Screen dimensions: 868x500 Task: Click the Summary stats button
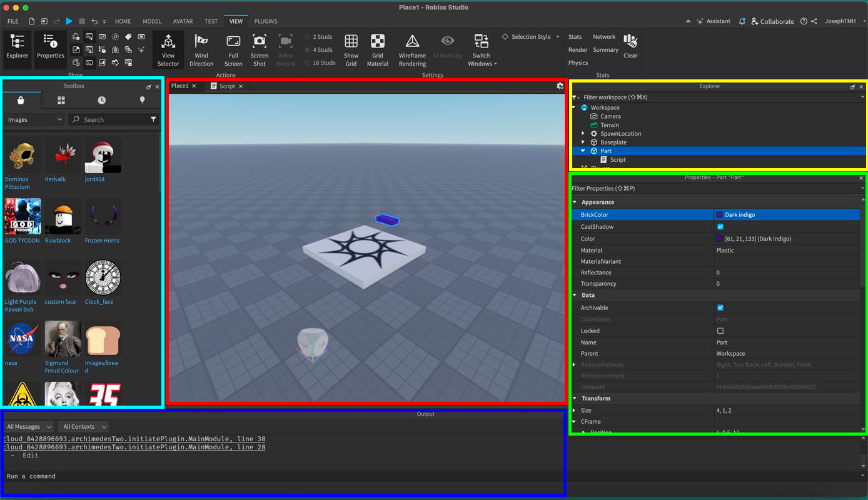click(x=605, y=50)
